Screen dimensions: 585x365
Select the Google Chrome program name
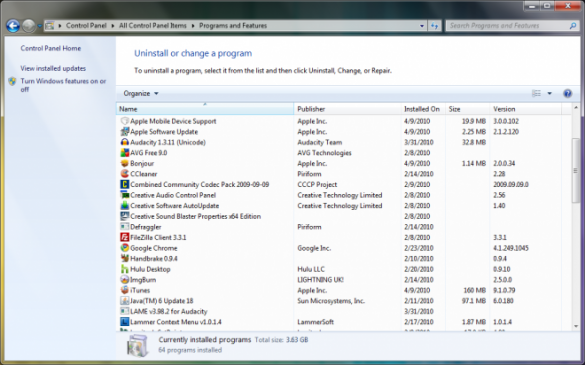[154, 248]
